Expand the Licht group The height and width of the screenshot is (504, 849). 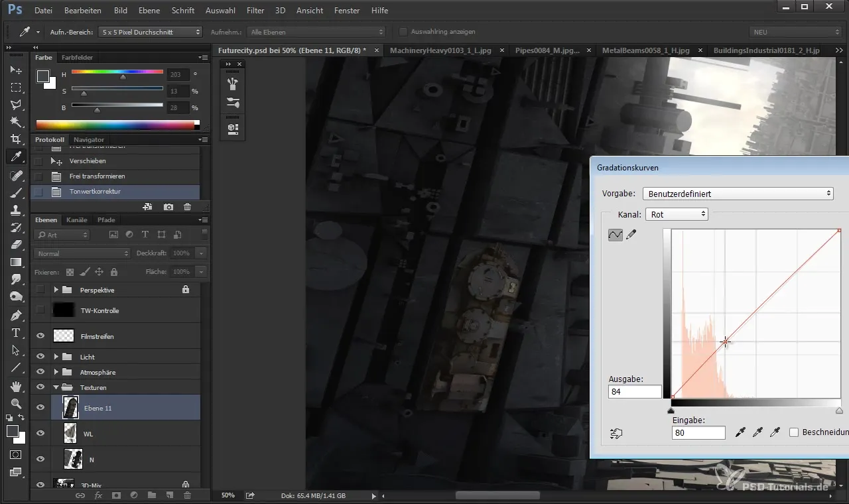coord(56,357)
